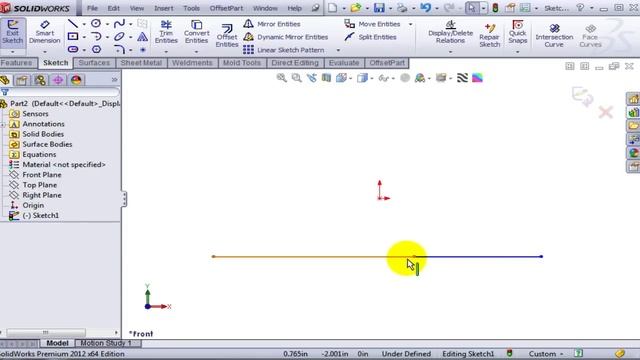Select the Straight Slot tool
The width and height of the screenshot is (640, 360).
73,49
